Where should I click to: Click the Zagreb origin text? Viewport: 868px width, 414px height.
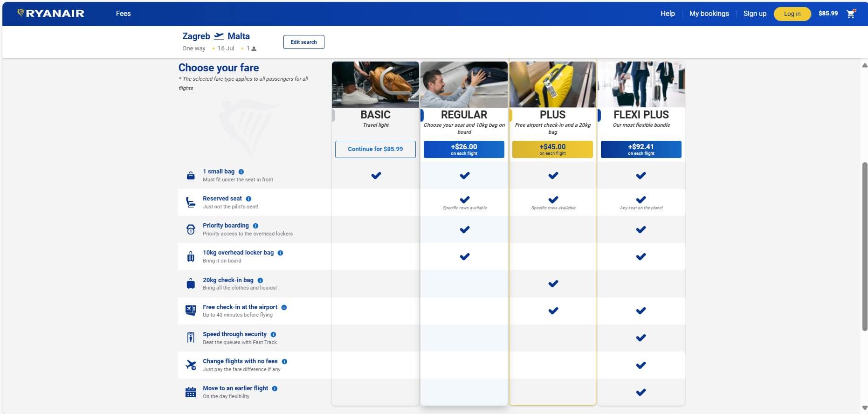pyautogui.click(x=196, y=36)
